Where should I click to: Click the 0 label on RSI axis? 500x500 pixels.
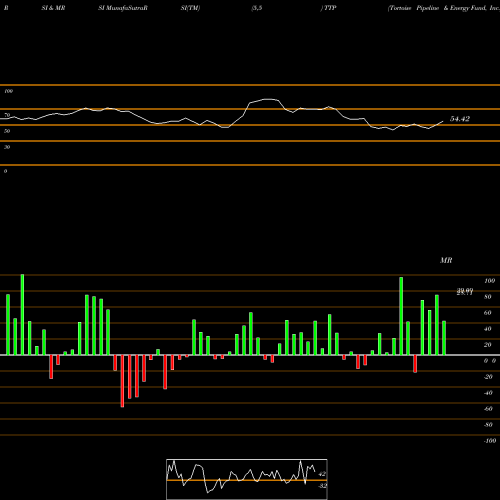click(5, 171)
